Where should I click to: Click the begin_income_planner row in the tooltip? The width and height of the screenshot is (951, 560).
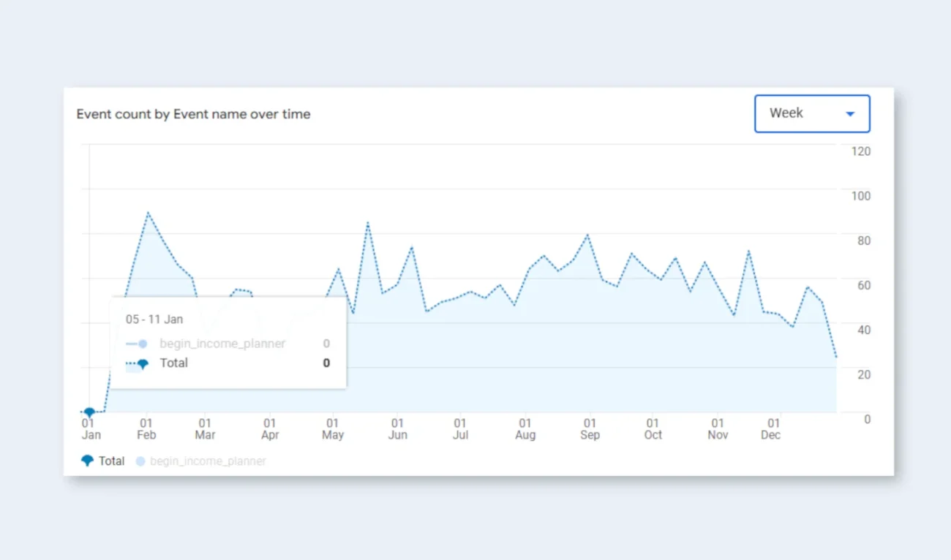228,344
